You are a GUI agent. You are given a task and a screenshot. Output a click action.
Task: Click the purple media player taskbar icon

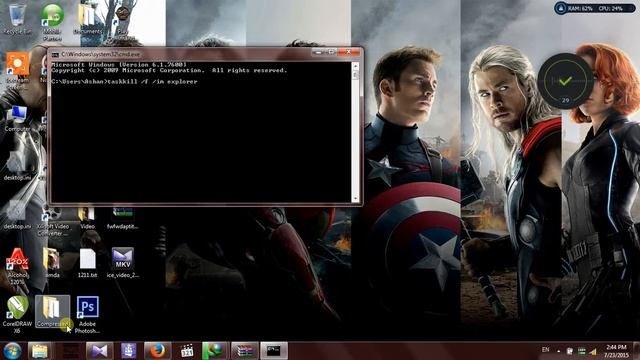(99, 351)
